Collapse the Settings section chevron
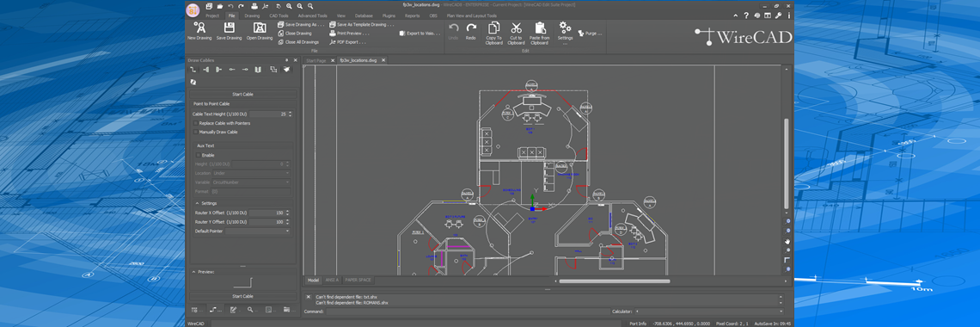The width and height of the screenshot is (980, 327). click(197, 203)
